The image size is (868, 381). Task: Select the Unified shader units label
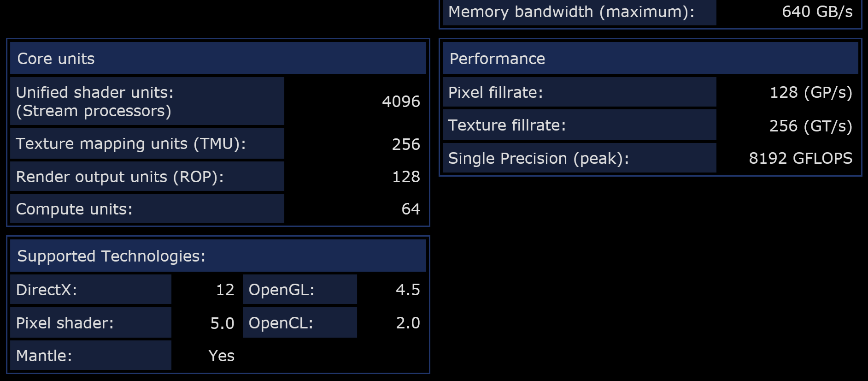95,101
